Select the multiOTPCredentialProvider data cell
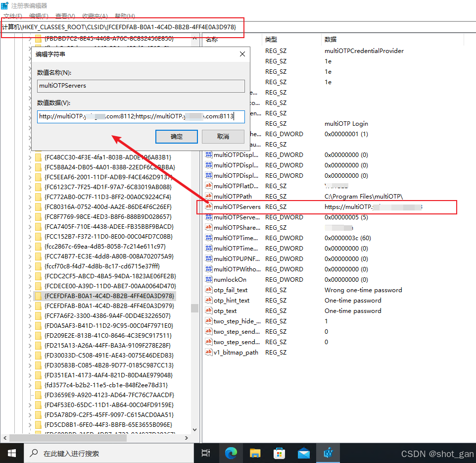Screen dimensions: 476x463 (364, 51)
